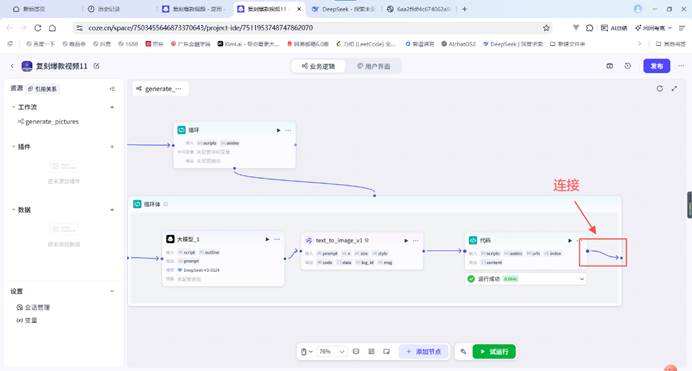Open 变量 settings item
This screenshot has height=371, width=692.
tap(27, 320)
